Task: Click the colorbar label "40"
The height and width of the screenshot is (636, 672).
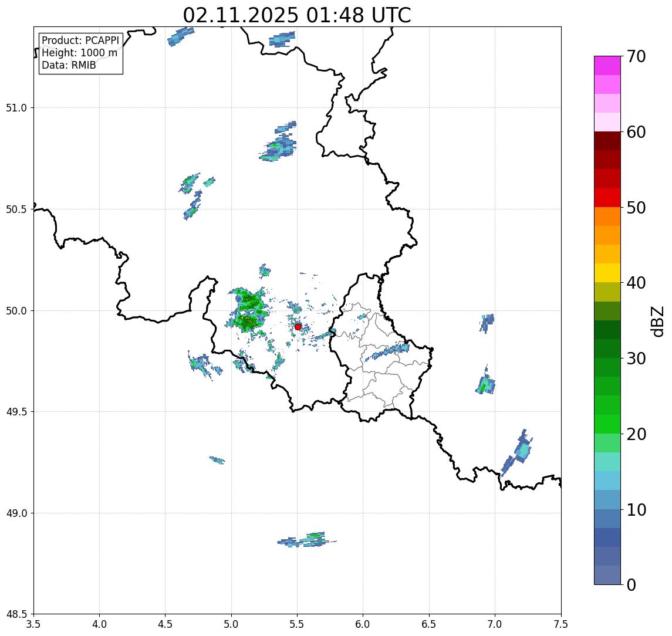Action: click(x=636, y=283)
